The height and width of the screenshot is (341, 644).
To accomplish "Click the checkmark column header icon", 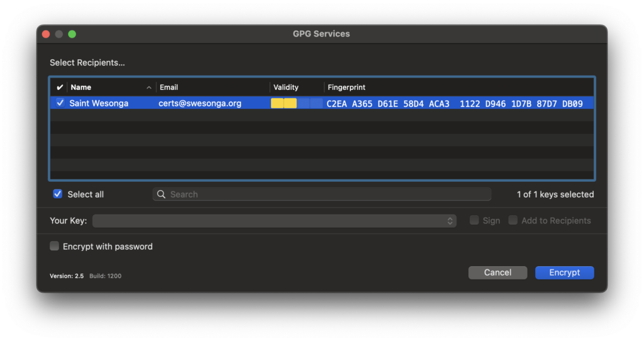I will (60, 87).
